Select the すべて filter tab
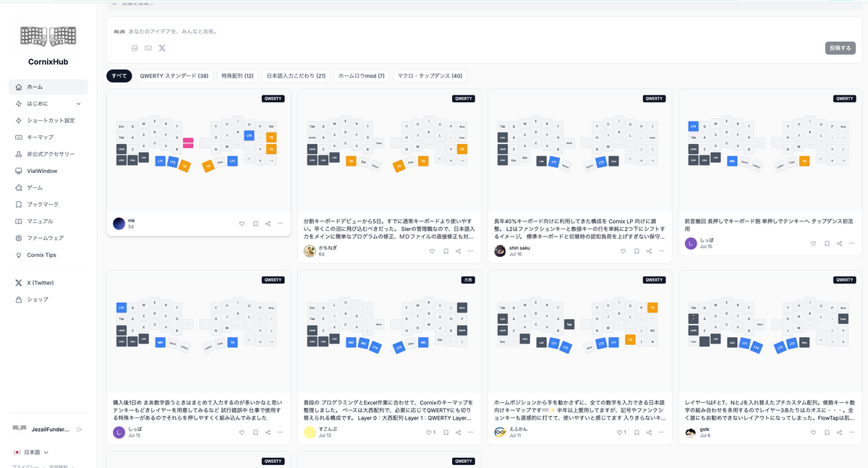 click(119, 76)
